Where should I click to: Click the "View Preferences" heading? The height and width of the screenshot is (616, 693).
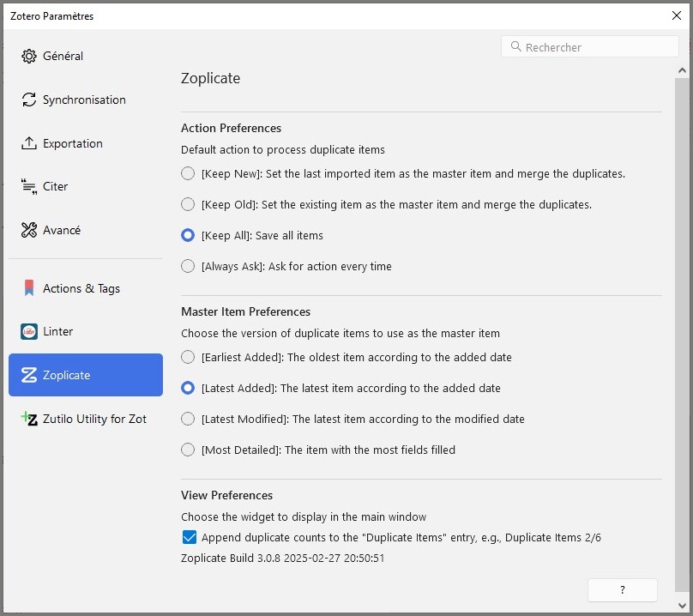coord(226,495)
